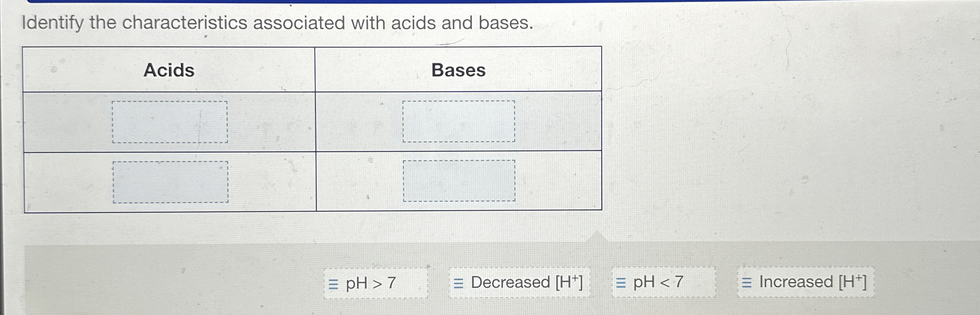Click the second drop zone under Acids
Image resolution: width=980 pixels, height=315 pixels.
click(x=170, y=181)
